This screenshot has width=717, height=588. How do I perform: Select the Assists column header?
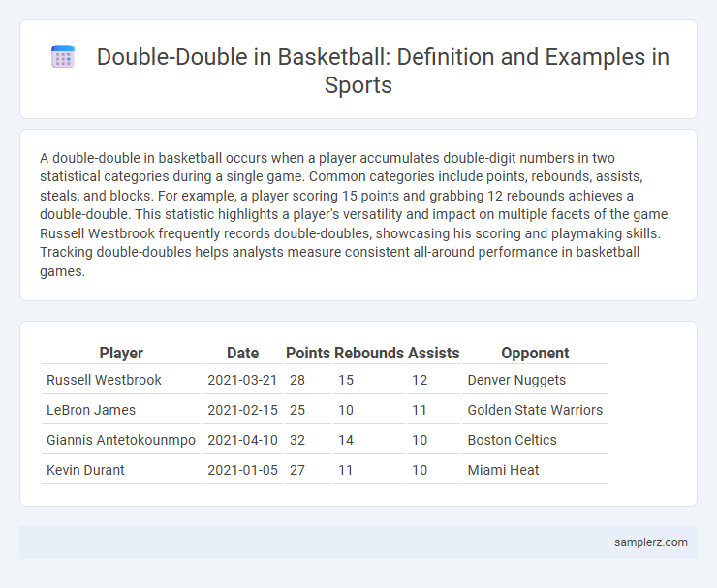point(433,353)
